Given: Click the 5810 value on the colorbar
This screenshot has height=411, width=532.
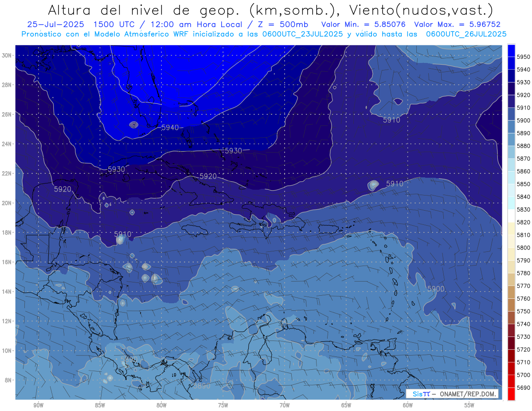Looking at the screenshot, I should coord(524,235).
